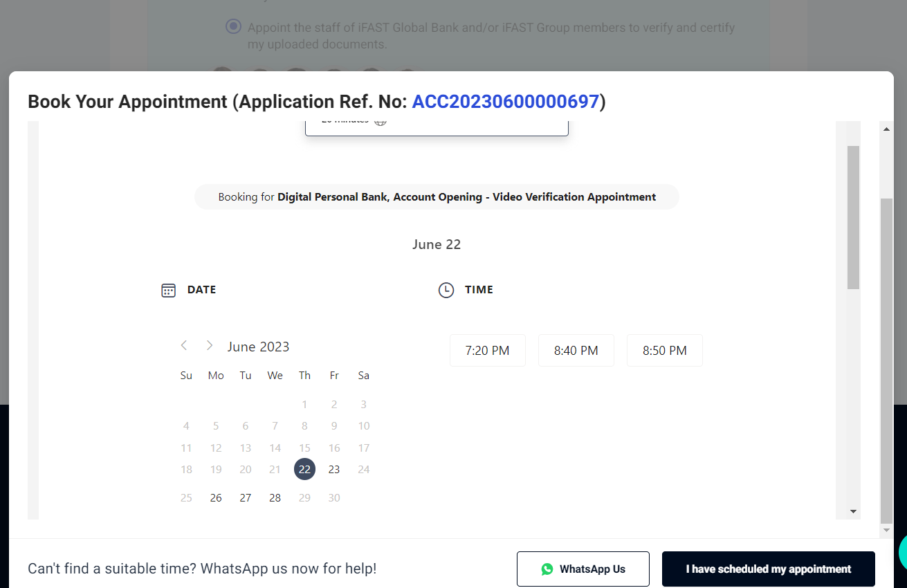The image size is (907, 588).
Task: Select the staff verification radio option
Action: (x=234, y=27)
